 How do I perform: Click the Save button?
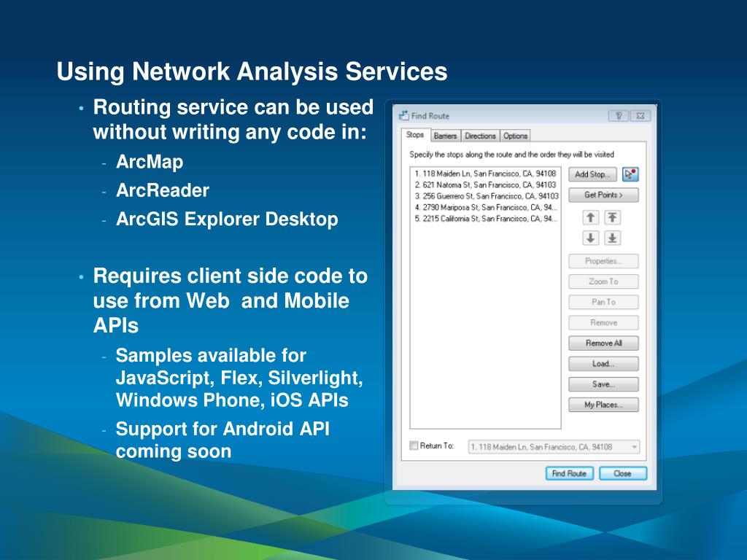603,384
